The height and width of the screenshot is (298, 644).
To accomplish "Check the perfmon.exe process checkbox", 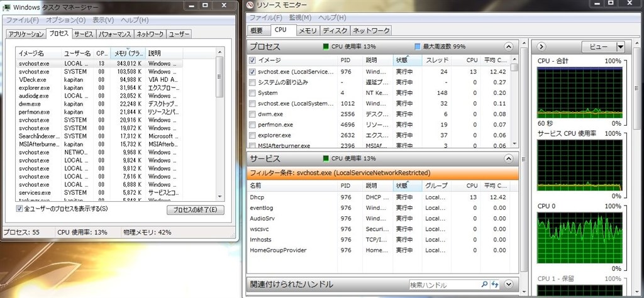I will pos(252,124).
